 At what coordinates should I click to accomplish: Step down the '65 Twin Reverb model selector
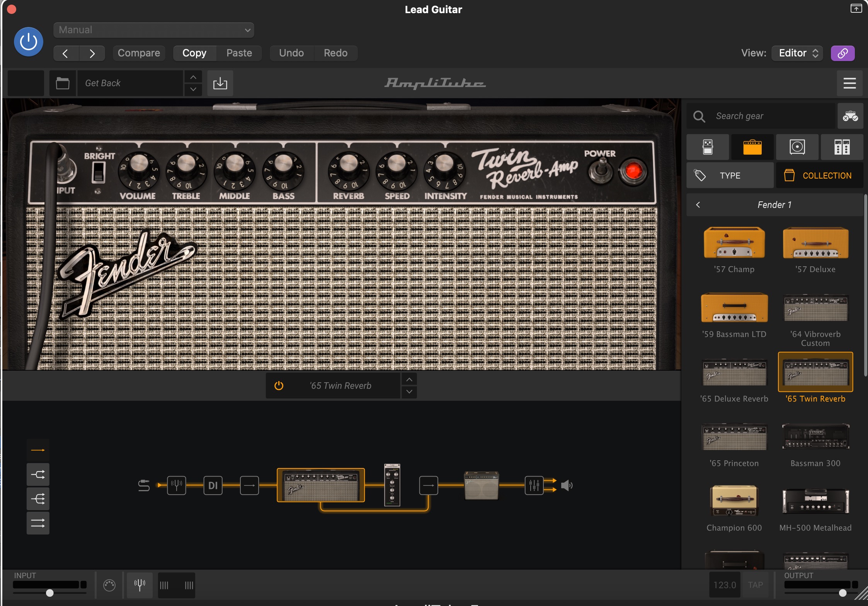pyautogui.click(x=409, y=392)
